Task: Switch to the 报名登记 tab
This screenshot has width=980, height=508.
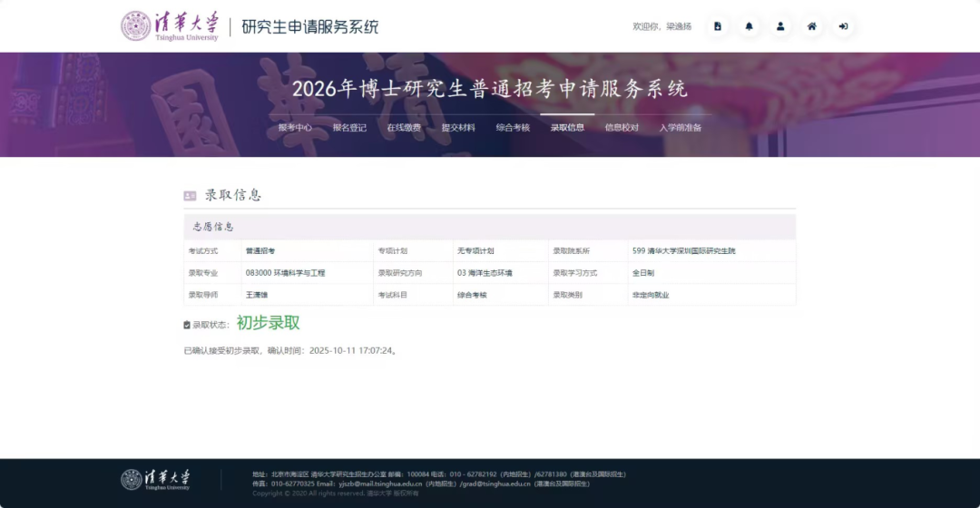Action: pyautogui.click(x=349, y=128)
